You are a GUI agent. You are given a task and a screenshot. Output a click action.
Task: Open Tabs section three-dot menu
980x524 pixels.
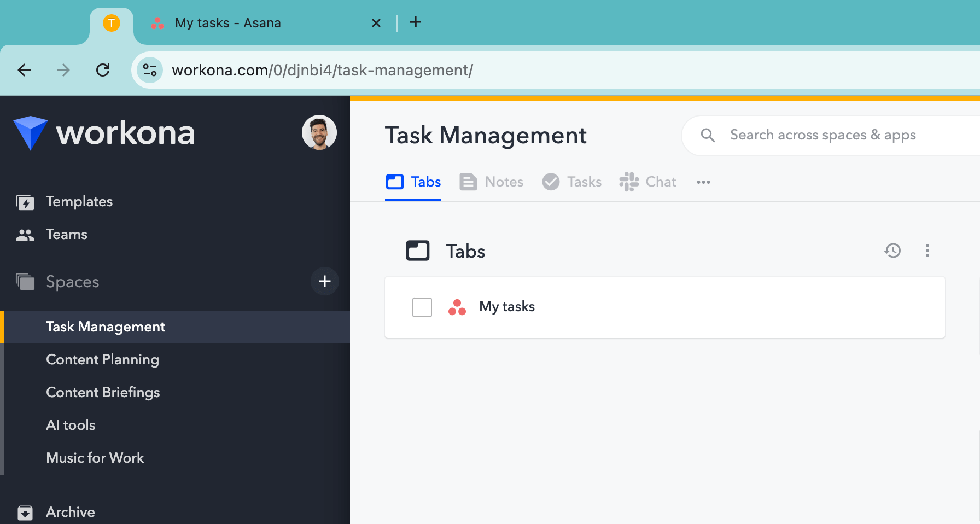[927, 251]
